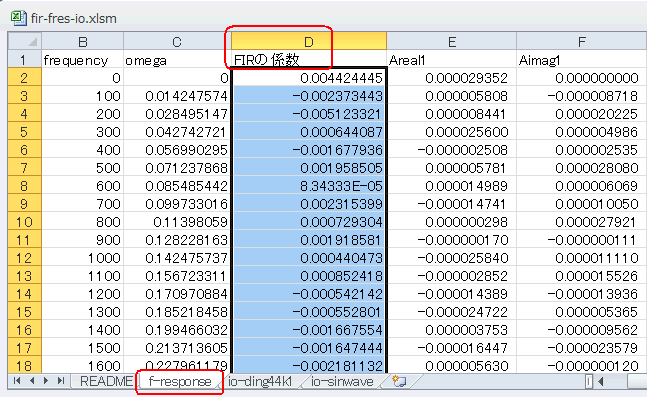This screenshot has width=647, height=398.
Task: Click Aimag1 cell -0.000000111
Action: click(581, 240)
